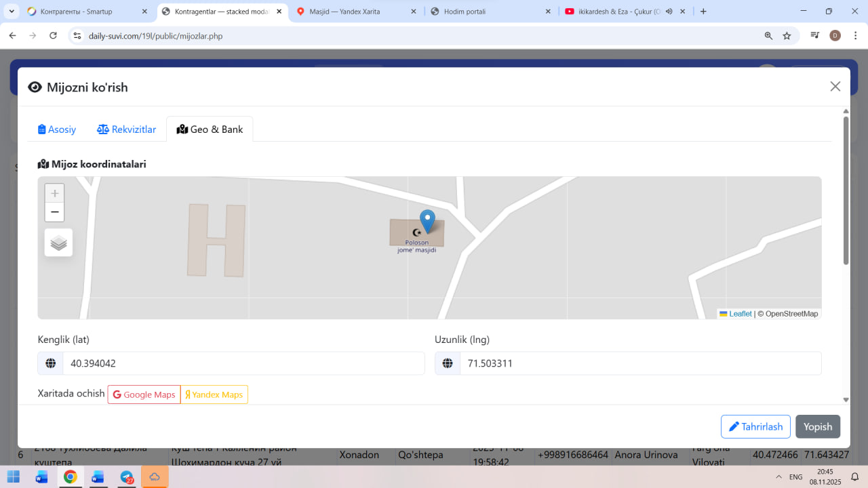Click the phone number +998916686464 cell
This screenshot has width=868, height=488.
coord(573,455)
